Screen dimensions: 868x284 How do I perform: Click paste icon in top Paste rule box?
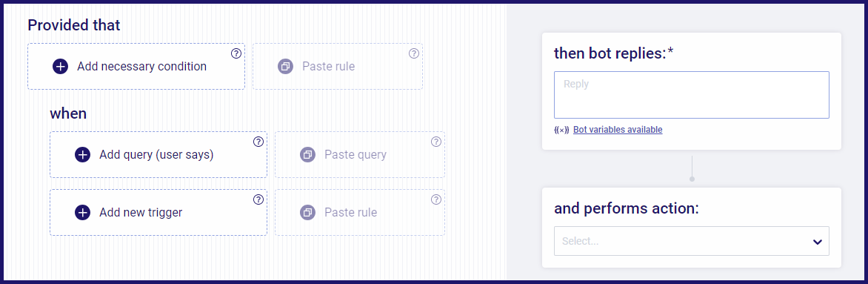286,67
